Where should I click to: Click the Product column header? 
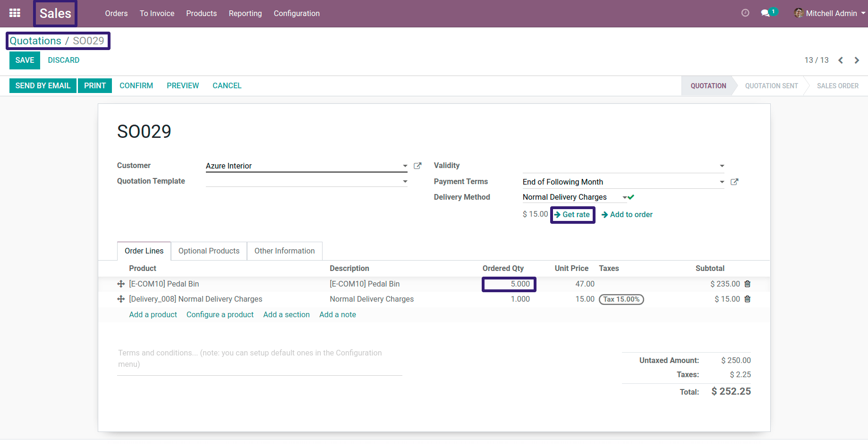[143, 268]
